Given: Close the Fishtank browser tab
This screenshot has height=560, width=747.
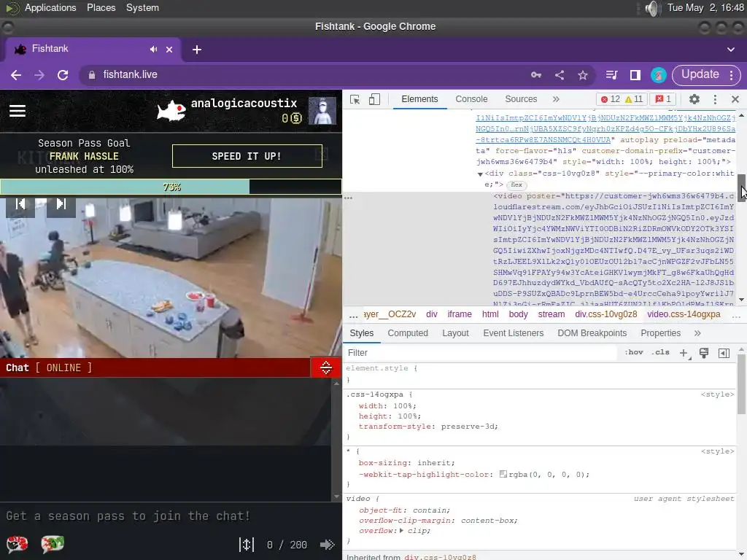Looking at the screenshot, I should pyautogui.click(x=169, y=50).
